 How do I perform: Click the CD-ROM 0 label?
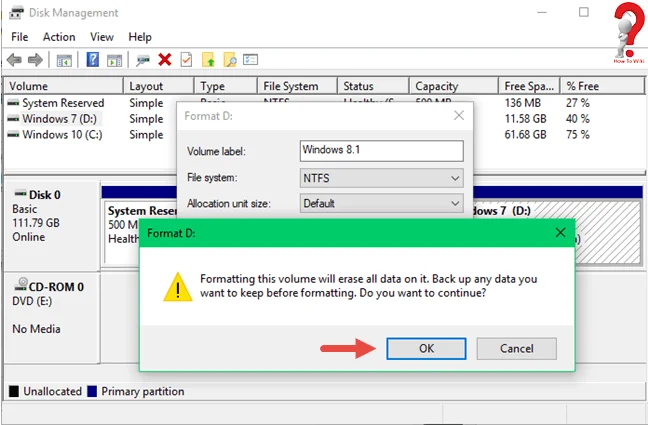click(56, 287)
